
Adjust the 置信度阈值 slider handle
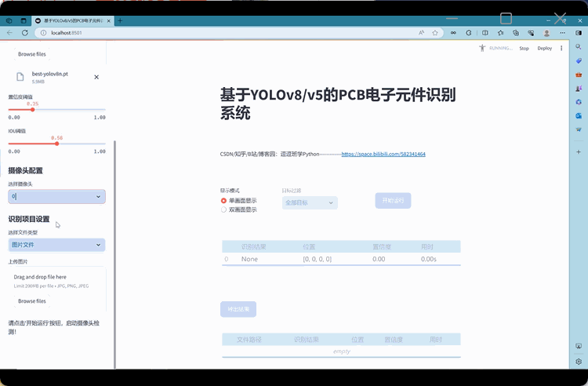pyautogui.click(x=33, y=110)
